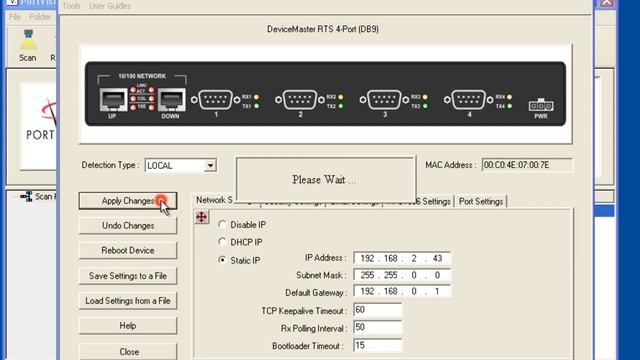Click the Reboot Device button

(x=128, y=251)
